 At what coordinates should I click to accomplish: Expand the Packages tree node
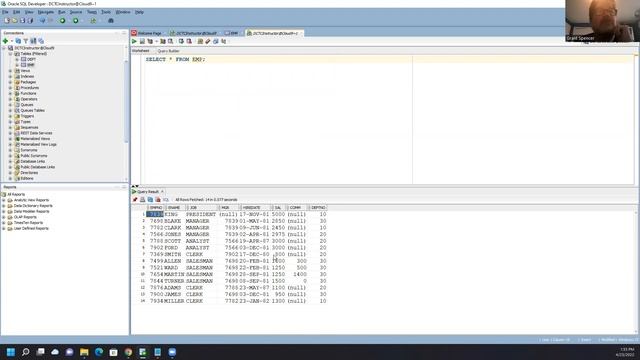click(10, 82)
